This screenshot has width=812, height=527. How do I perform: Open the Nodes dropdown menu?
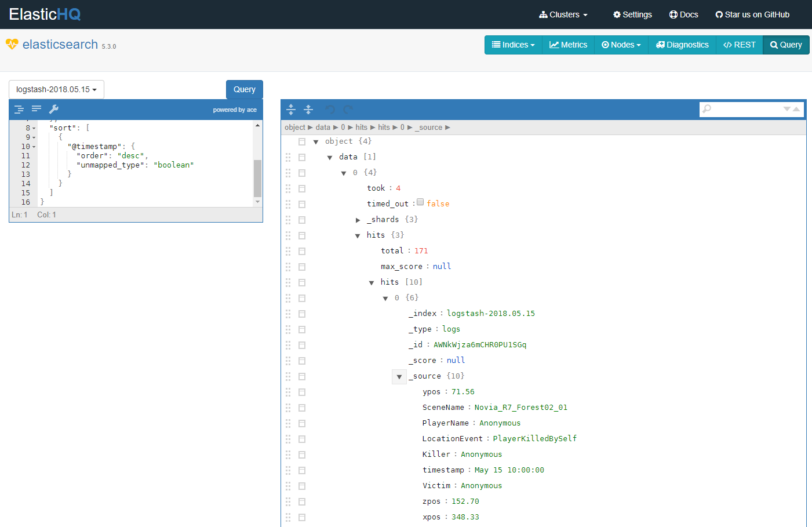[x=621, y=45]
